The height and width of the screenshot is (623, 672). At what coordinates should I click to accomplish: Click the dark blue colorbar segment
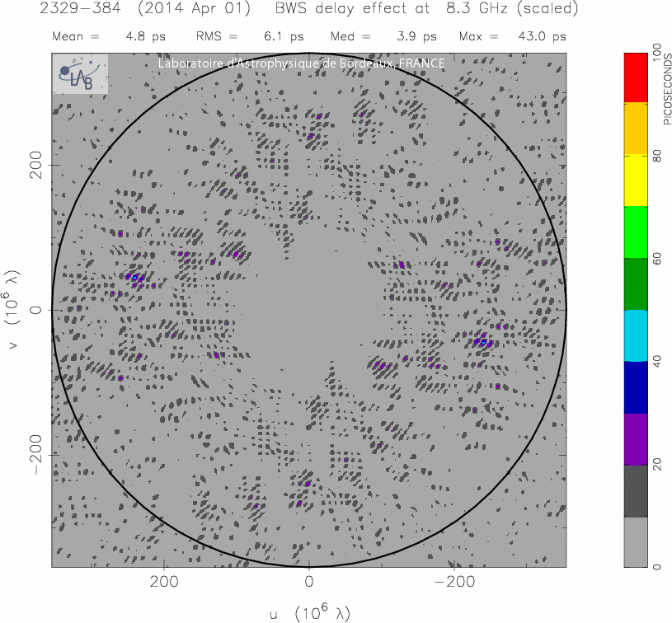[636, 388]
